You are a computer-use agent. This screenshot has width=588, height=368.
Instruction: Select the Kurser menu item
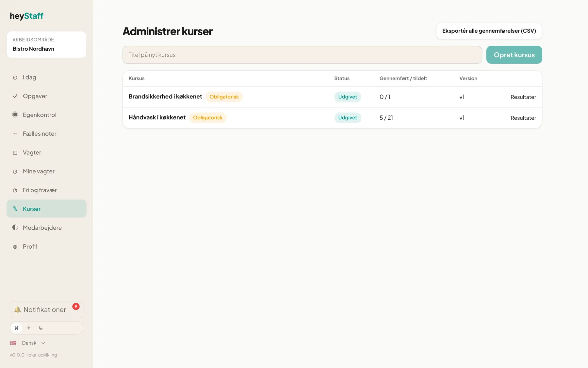coord(46,209)
